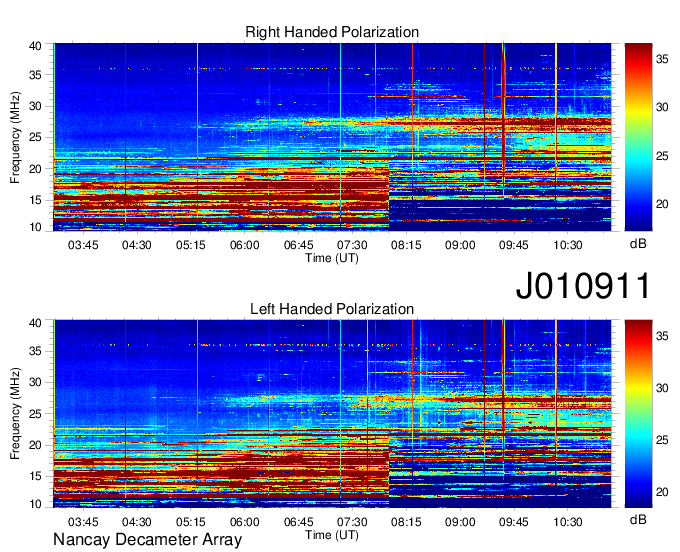Click the 06:00 time tick of upper plot
The height and width of the screenshot is (552, 680).
click(x=244, y=245)
